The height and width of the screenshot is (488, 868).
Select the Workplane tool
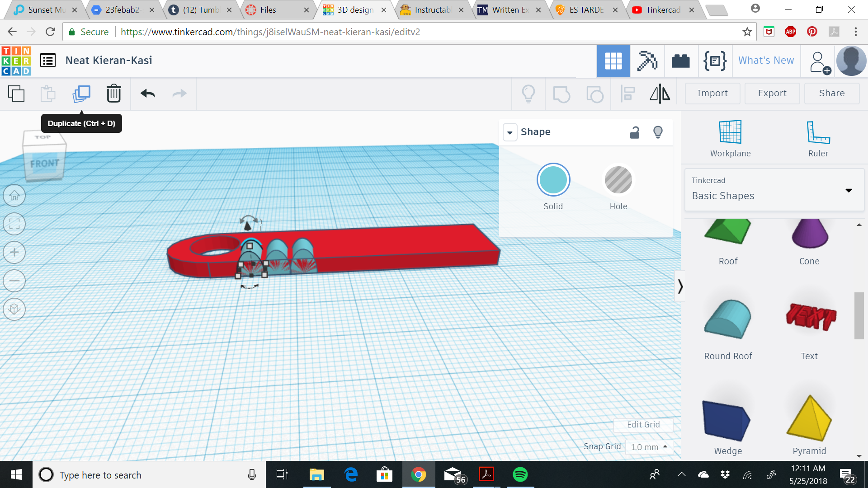tap(730, 139)
